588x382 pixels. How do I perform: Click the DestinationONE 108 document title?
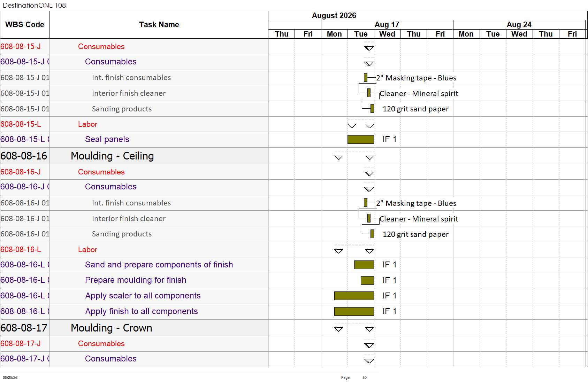click(x=34, y=5)
